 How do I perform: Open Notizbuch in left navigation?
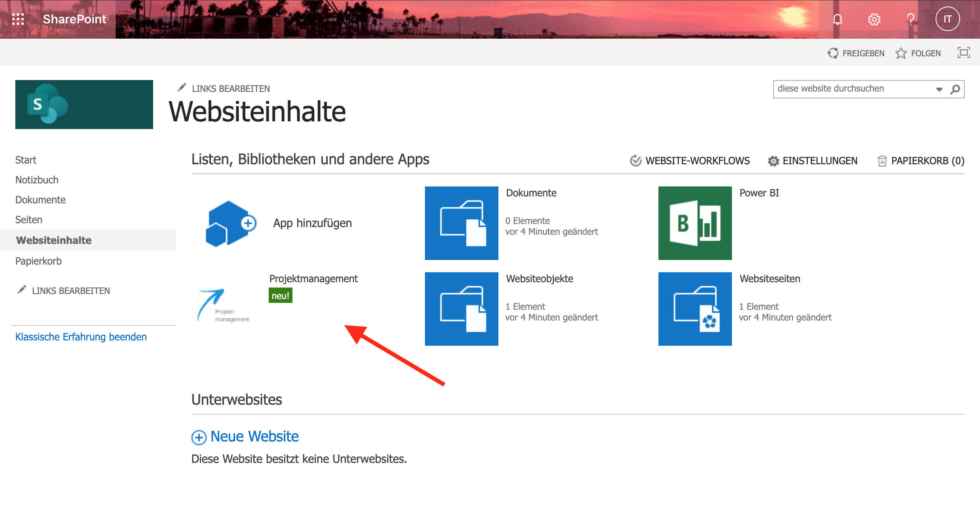pyautogui.click(x=37, y=180)
